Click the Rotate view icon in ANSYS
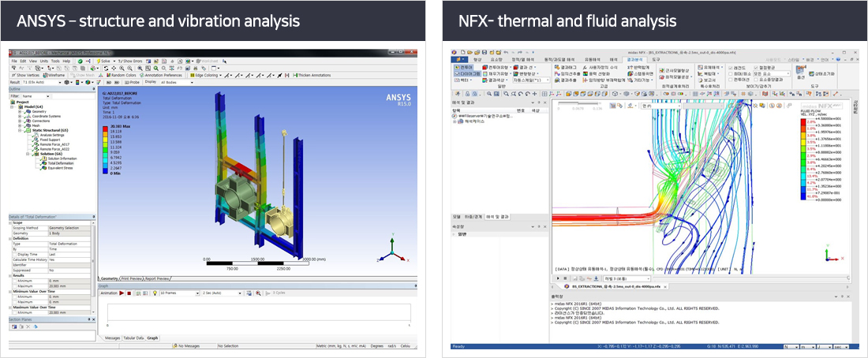The height and width of the screenshot is (358, 868). (x=106, y=68)
